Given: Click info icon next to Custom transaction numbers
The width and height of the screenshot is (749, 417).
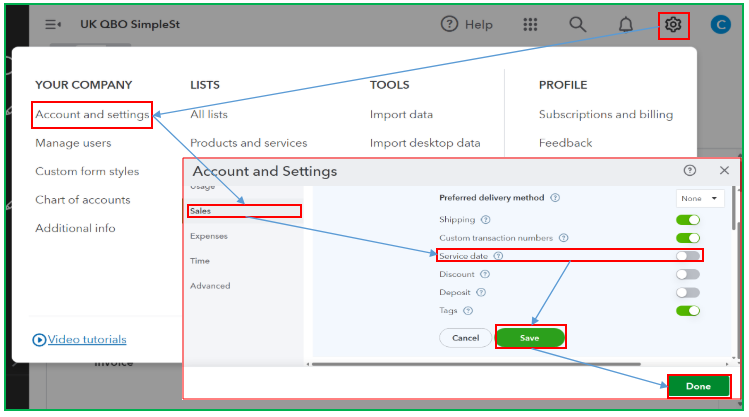Looking at the screenshot, I should [x=564, y=238].
